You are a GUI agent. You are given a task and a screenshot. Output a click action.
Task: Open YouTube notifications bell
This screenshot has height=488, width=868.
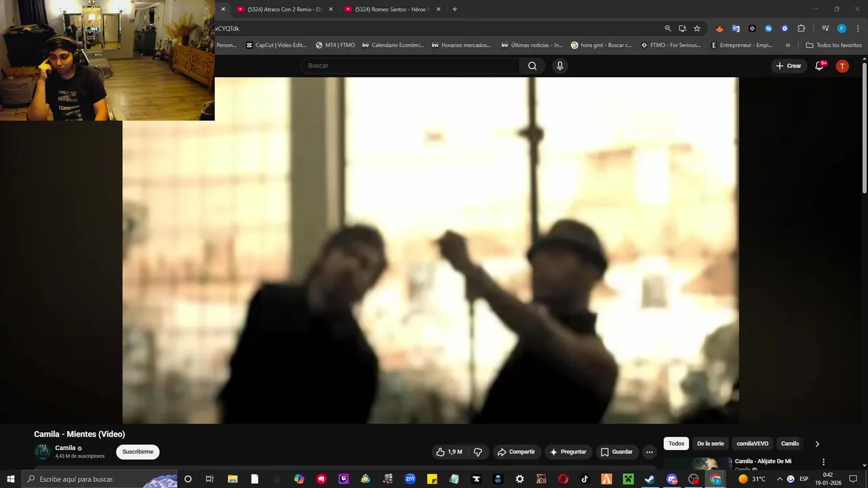coord(819,66)
